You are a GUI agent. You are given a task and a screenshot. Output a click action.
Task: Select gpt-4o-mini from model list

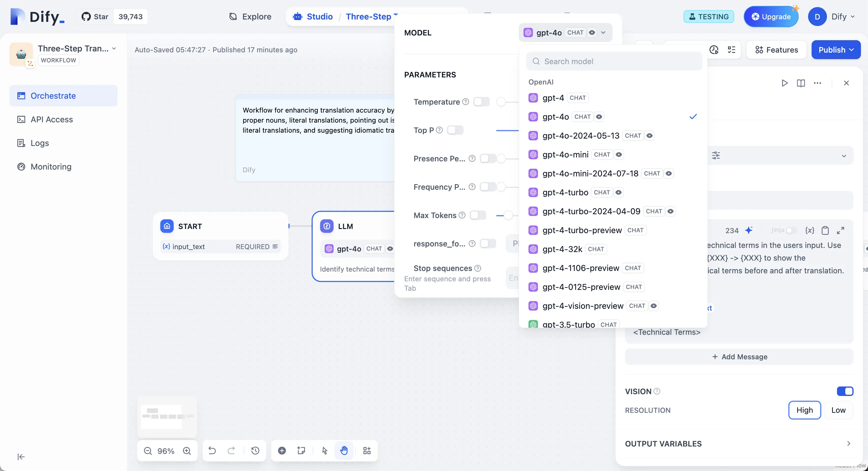pos(565,155)
